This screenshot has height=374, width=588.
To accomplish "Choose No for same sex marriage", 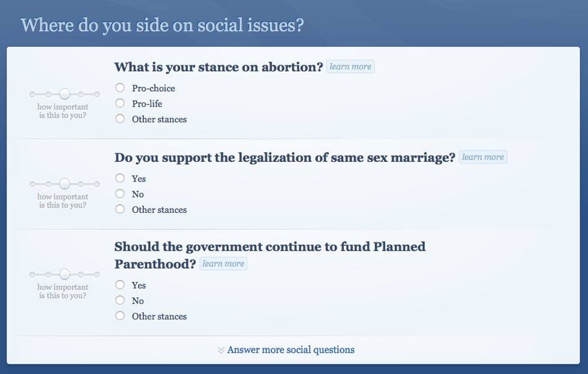I will tap(120, 194).
